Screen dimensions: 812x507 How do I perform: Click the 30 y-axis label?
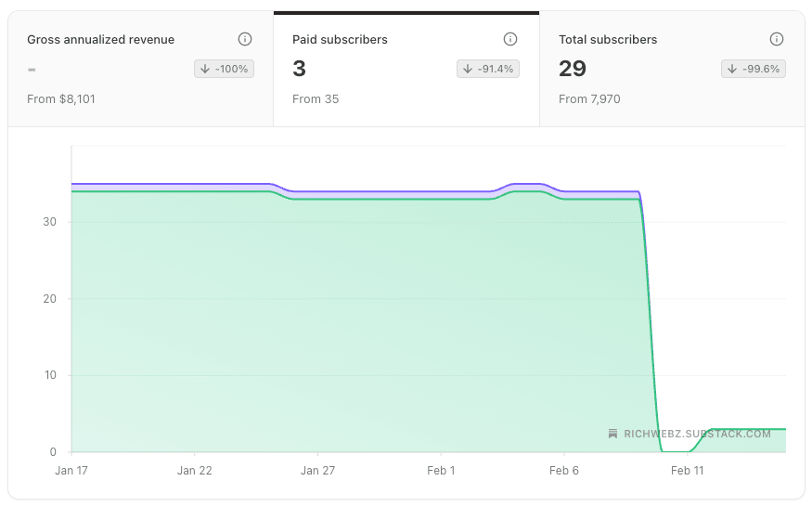click(x=50, y=222)
